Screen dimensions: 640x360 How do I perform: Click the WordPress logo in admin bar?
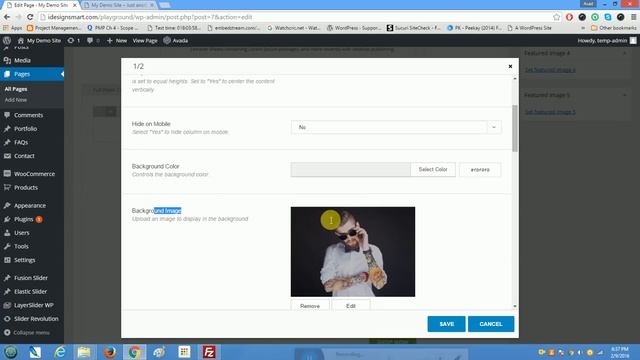point(7,40)
